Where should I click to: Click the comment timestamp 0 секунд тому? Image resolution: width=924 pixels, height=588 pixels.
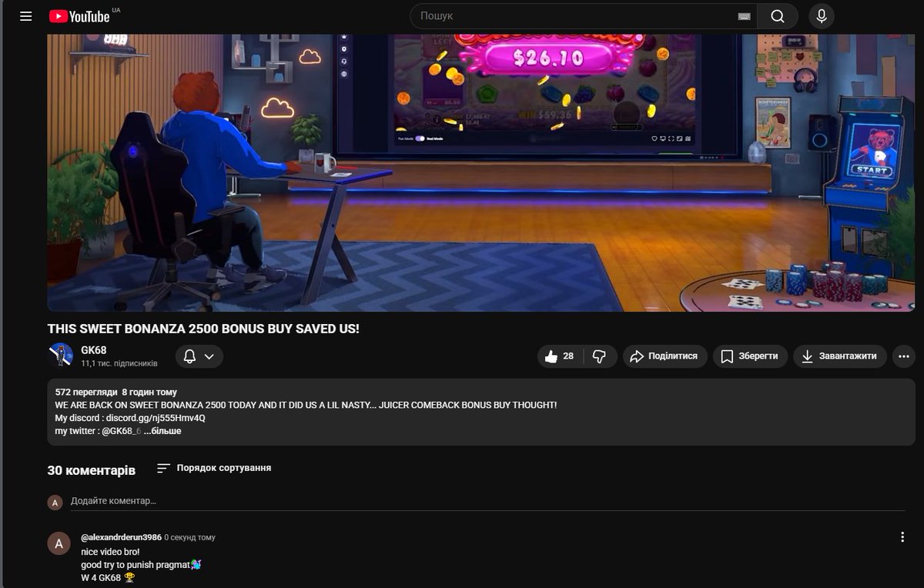pyautogui.click(x=189, y=537)
